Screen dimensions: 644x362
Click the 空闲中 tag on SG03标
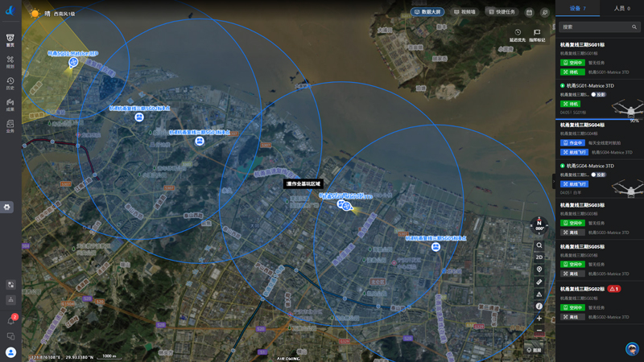pyautogui.click(x=572, y=224)
